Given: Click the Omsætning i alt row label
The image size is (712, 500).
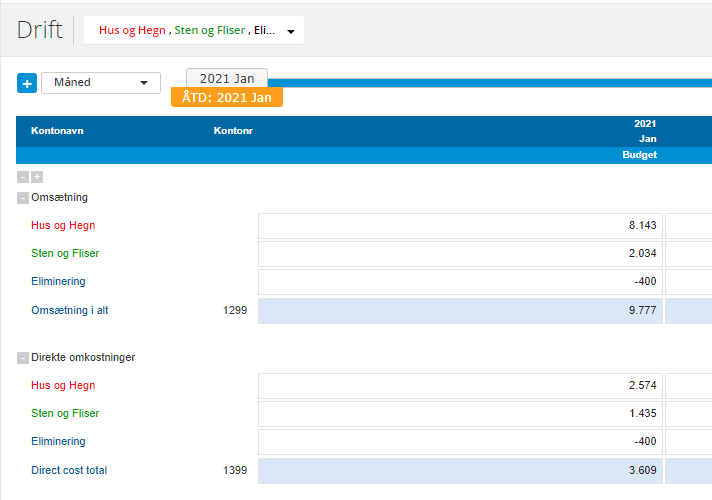Looking at the screenshot, I should 69,311.
